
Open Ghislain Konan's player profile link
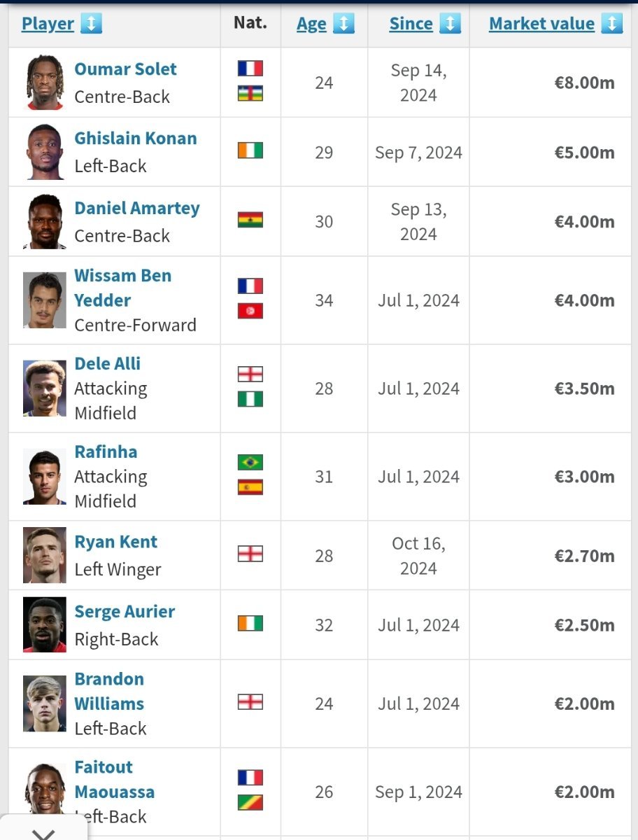pos(136,138)
